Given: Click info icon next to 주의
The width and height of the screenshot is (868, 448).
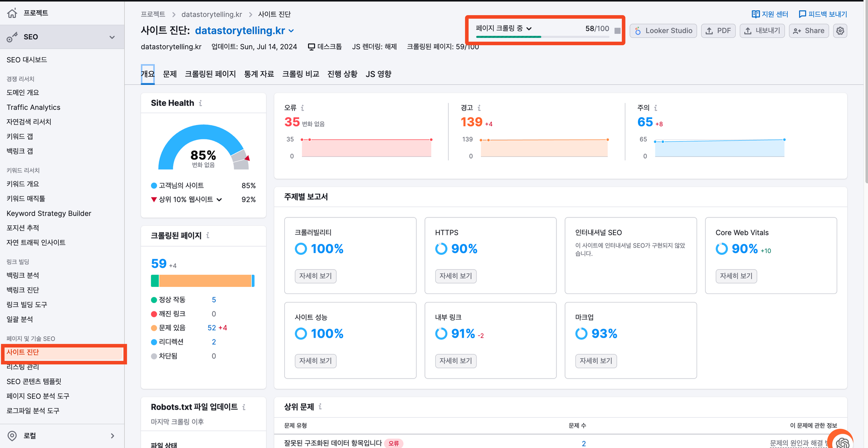Looking at the screenshot, I should (656, 108).
